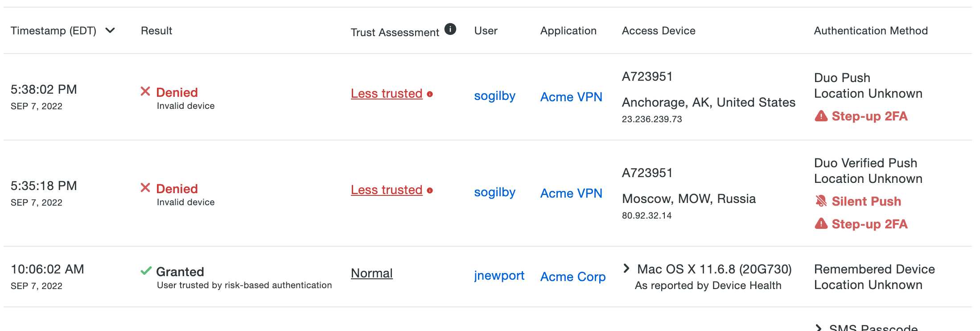Open the Normal trust assessment link

coord(372,273)
